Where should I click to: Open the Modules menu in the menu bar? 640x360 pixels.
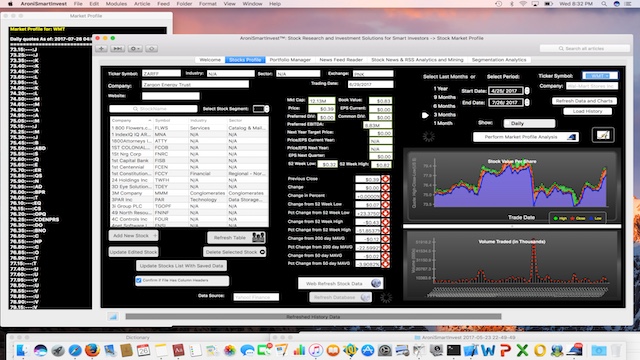click(116, 4)
